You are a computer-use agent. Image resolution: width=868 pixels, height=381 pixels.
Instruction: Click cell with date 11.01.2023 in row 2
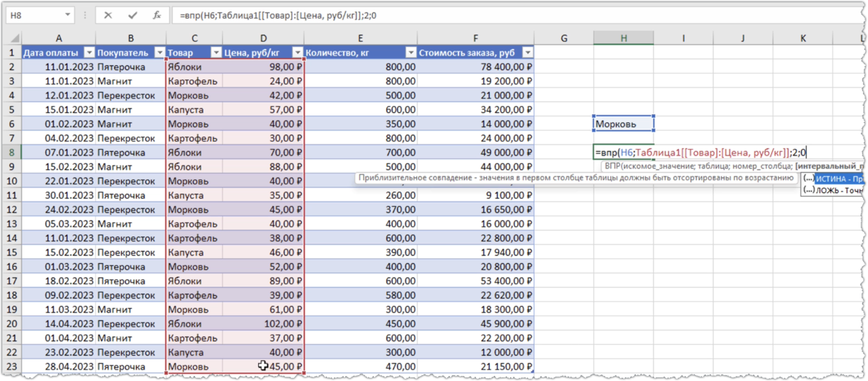58,67
